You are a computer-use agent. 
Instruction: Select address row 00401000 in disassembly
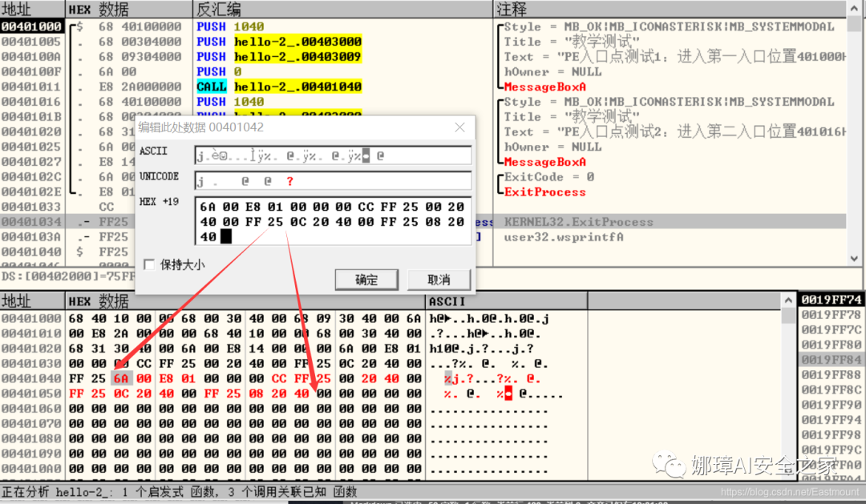coord(31,26)
